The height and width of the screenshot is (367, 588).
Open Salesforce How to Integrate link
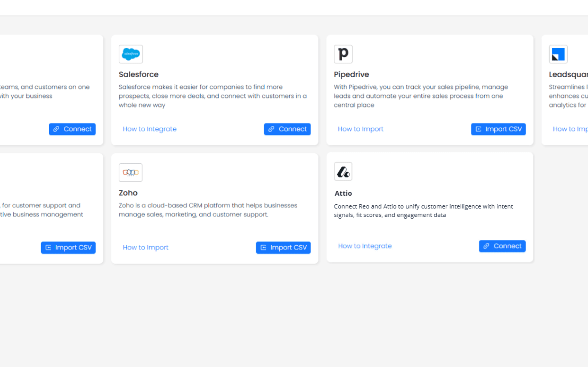[149, 129]
